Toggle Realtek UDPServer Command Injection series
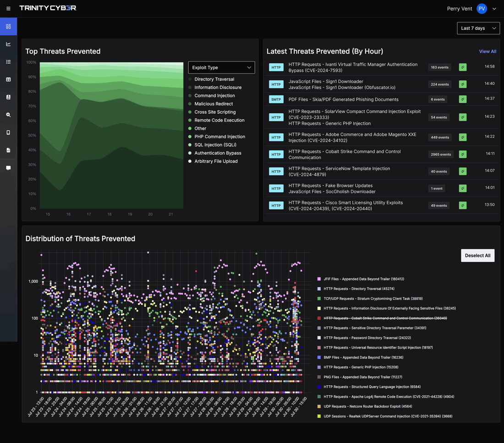504x443 pixels. pyautogui.click(x=385, y=416)
